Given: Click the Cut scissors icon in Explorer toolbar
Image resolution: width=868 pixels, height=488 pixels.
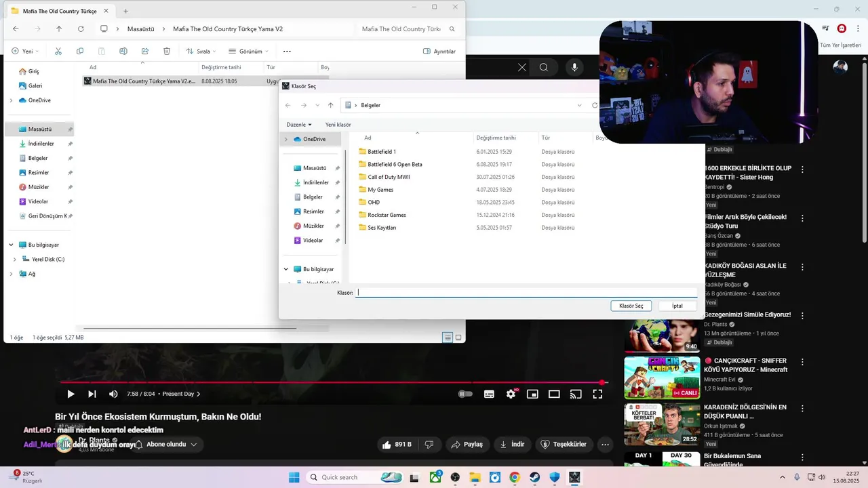Looking at the screenshot, I should pos(58,52).
